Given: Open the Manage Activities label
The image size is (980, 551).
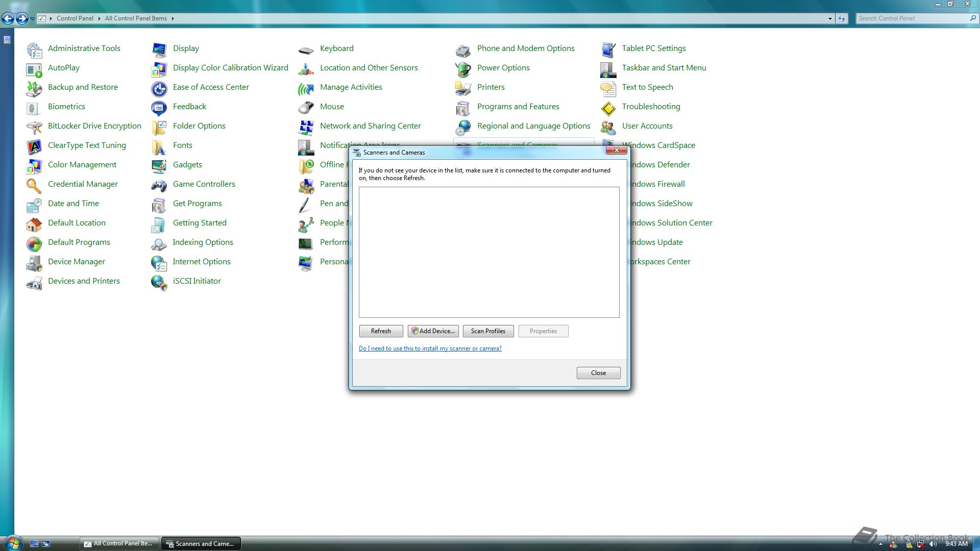Looking at the screenshot, I should click(x=351, y=87).
